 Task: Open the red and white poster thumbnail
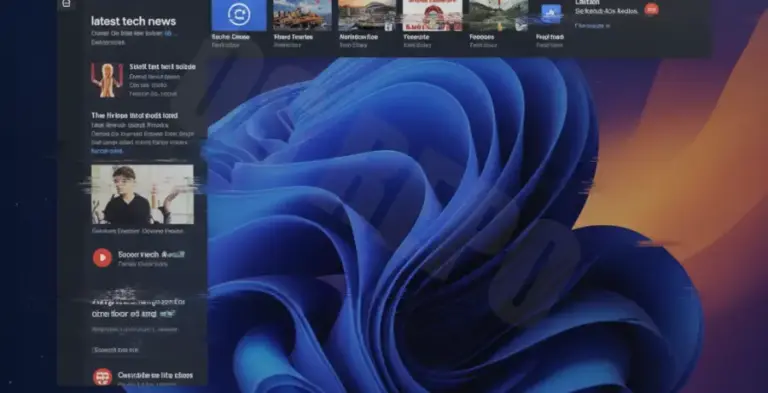click(432, 15)
